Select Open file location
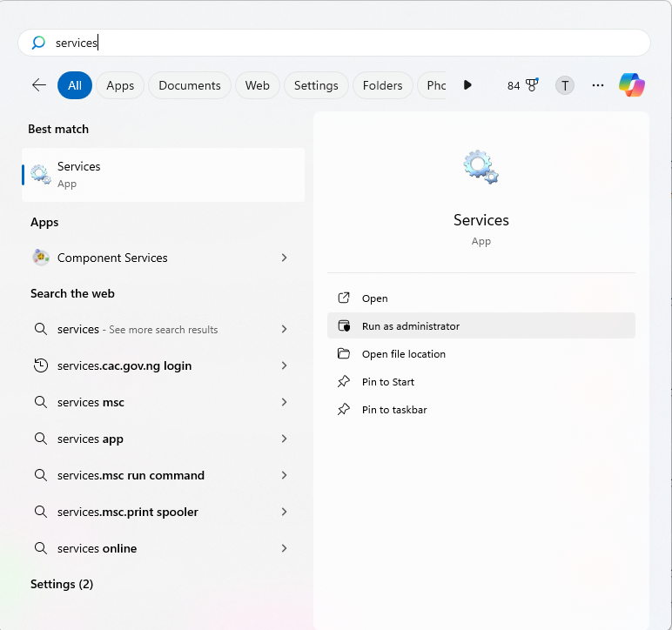Viewport: 672px width, 630px height. click(404, 354)
